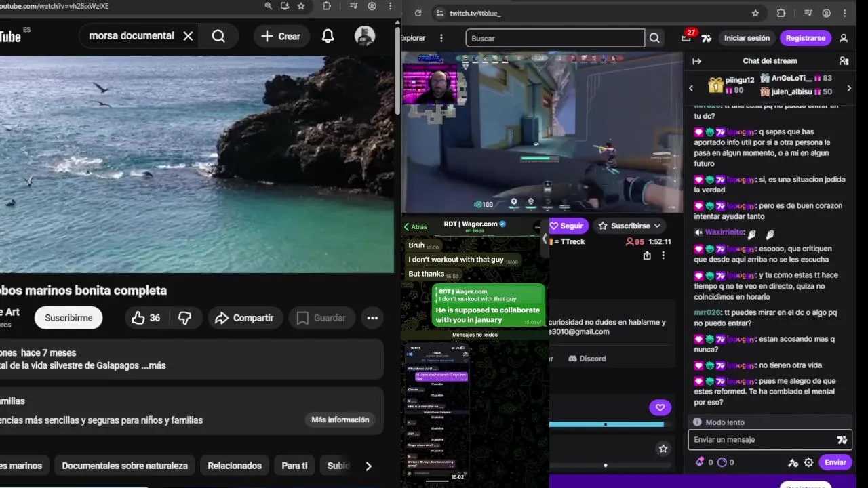The width and height of the screenshot is (868, 488).
Task: Open Twitch more options three-dot menu
Action: 441,38
